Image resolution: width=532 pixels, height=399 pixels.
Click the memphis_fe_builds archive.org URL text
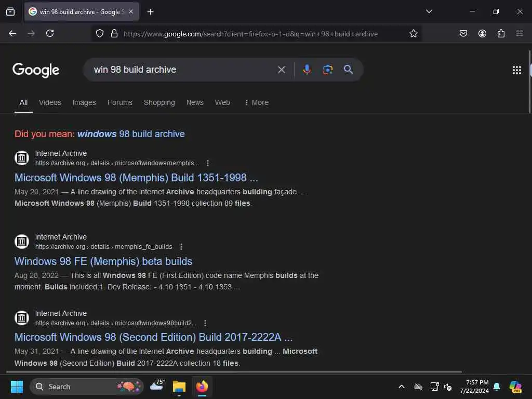[103, 247]
